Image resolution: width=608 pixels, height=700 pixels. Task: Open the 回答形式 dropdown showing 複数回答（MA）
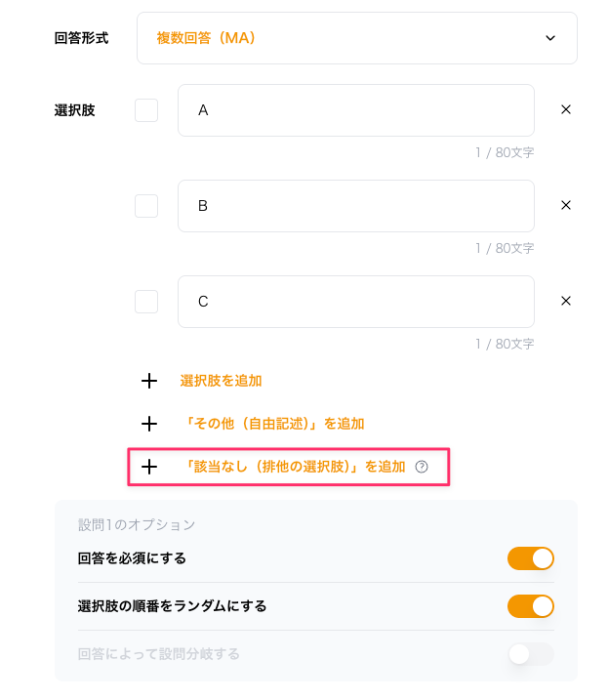click(x=356, y=38)
